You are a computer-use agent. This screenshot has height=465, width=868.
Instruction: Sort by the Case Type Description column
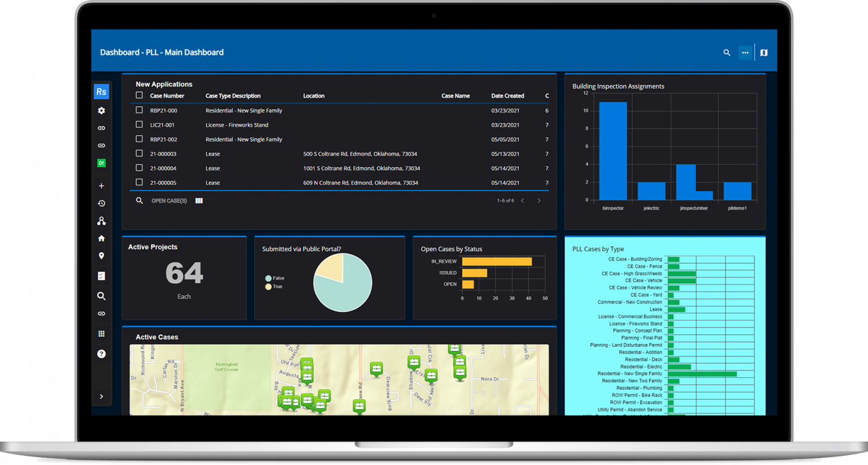[233, 96]
